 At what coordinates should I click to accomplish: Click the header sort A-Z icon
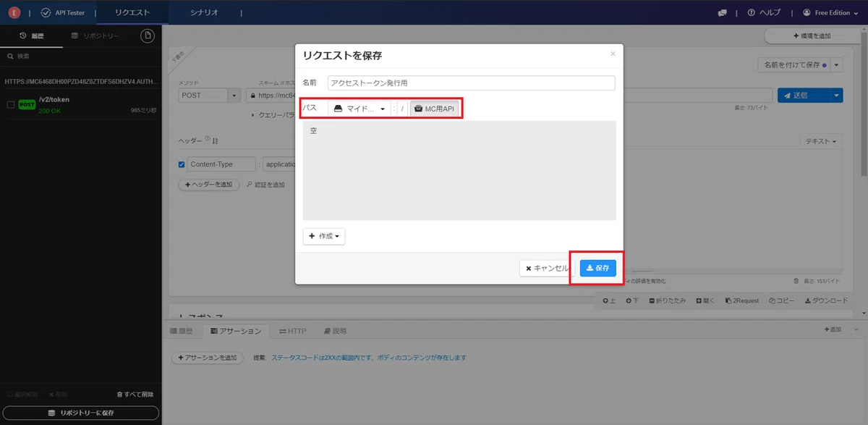216,140
